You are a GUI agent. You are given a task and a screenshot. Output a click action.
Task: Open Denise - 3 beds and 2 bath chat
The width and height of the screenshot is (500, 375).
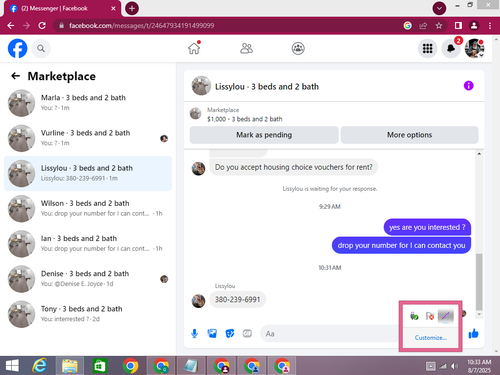click(x=88, y=279)
